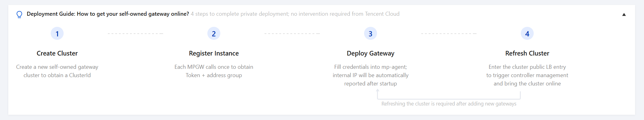The height and width of the screenshot is (120, 644).
Task: Click the 'Each MPGW calls once' description
Action: [x=214, y=71]
